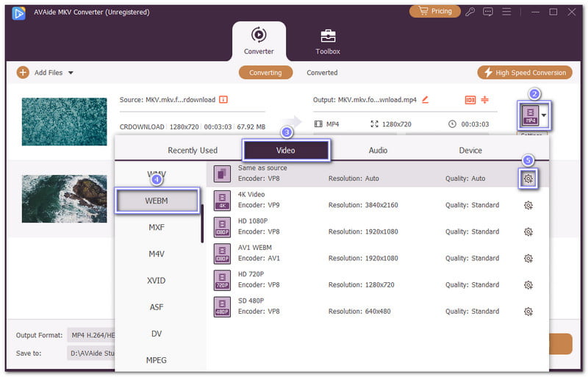Open the Video format tab
The width and height of the screenshot is (588, 377).
(286, 151)
